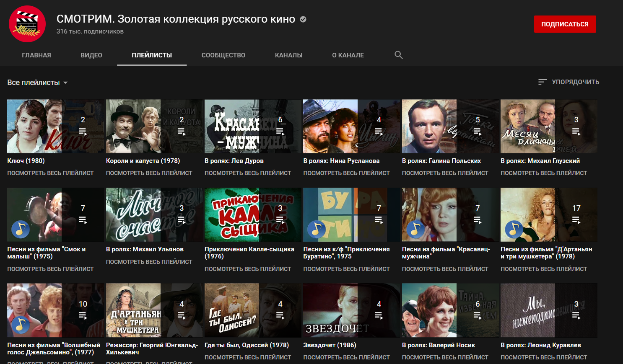Open Приключения Калле-сыщика playlist thumbnail

pos(253,215)
